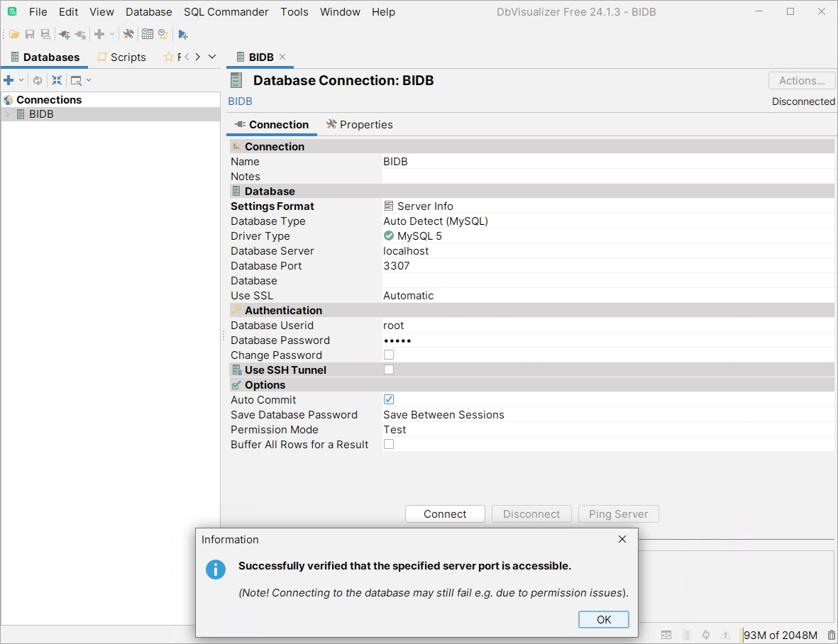Open dropdown arrow next to the blue plus
Viewport: 838px width, 644px height.
point(21,80)
